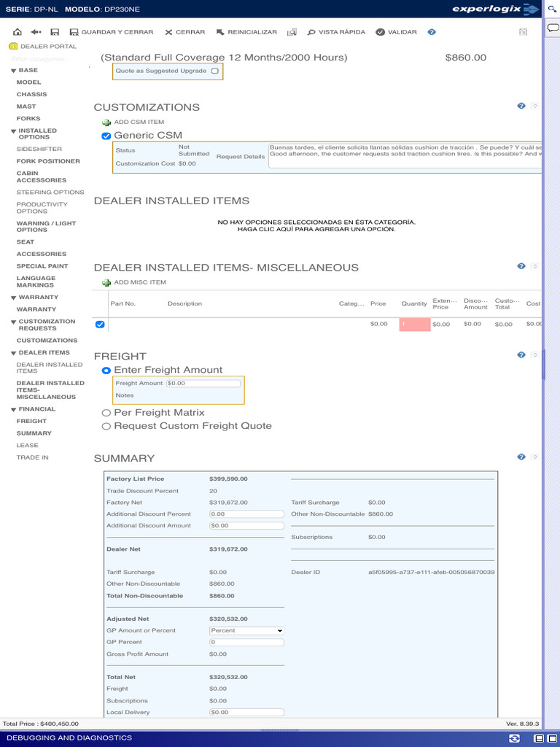Collapse the FINANCIAL category triangle

(13, 410)
